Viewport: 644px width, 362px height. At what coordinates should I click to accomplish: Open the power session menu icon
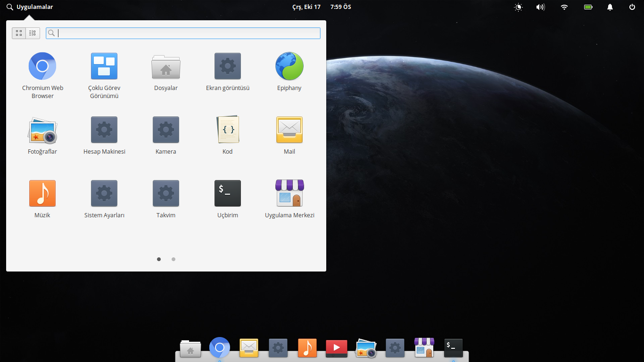click(x=632, y=7)
